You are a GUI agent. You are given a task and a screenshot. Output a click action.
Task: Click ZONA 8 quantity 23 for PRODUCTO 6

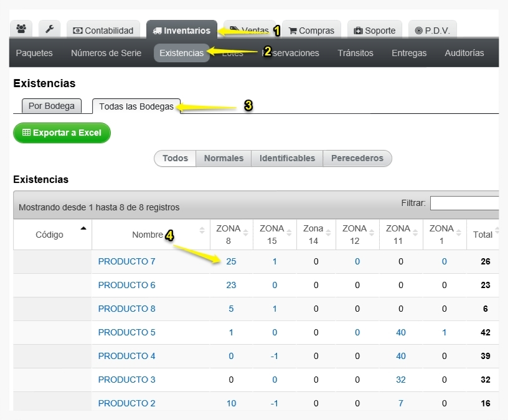tap(231, 285)
